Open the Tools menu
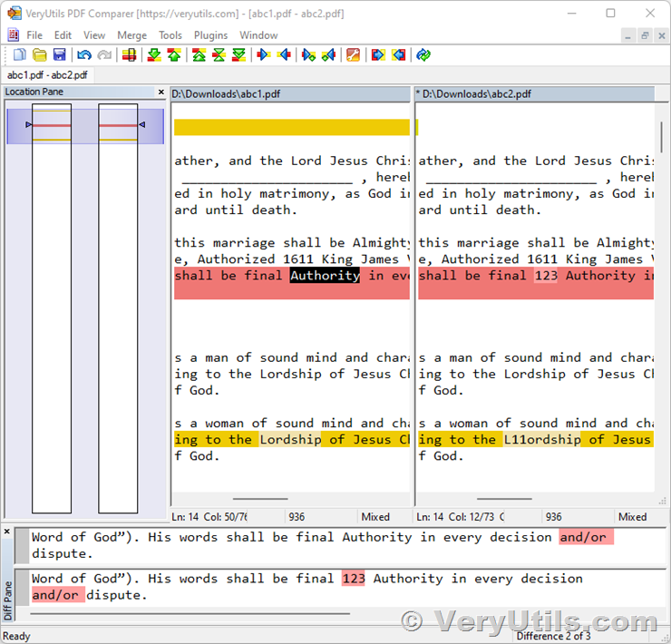This screenshot has width=671, height=644. point(170,35)
